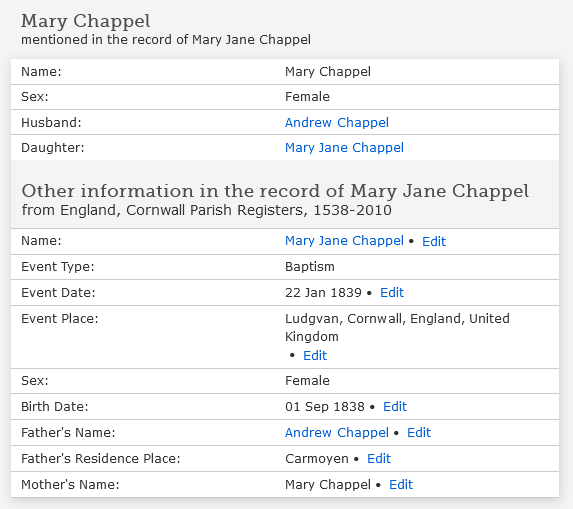The height and width of the screenshot is (509, 573).
Task: Edit the birth date 01 Sep 1838
Action: point(395,406)
